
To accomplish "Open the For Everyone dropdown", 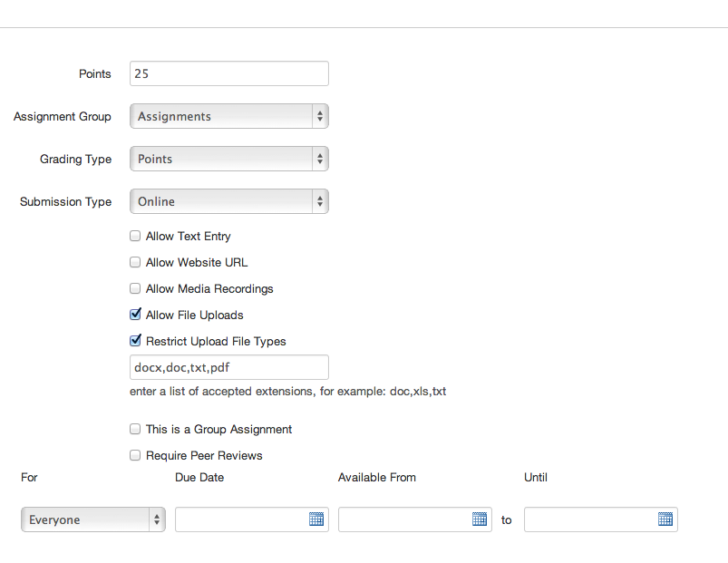I will pyautogui.click(x=93, y=519).
